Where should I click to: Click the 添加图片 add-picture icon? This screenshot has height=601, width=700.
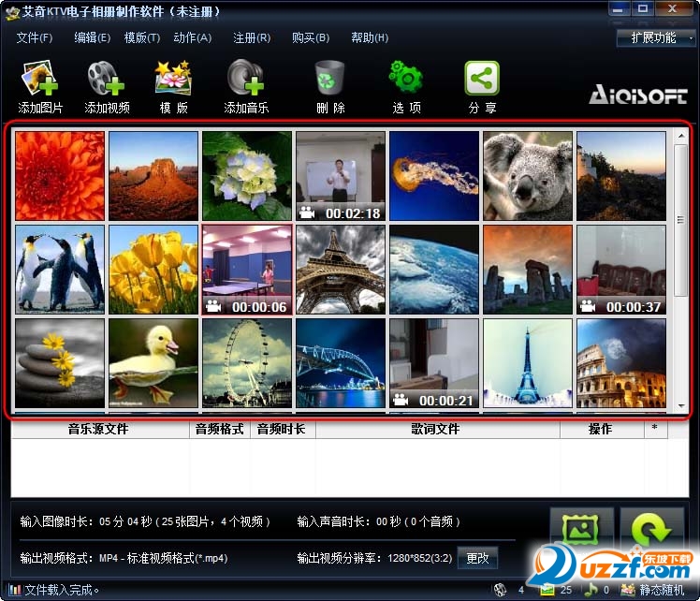pos(39,79)
